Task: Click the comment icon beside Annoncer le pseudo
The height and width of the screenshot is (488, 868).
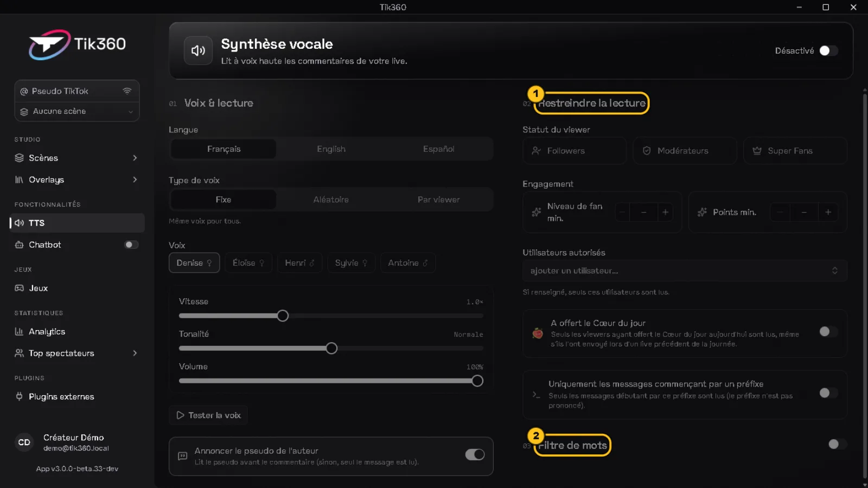Action: pyautogui.click(x=182, y=456)
